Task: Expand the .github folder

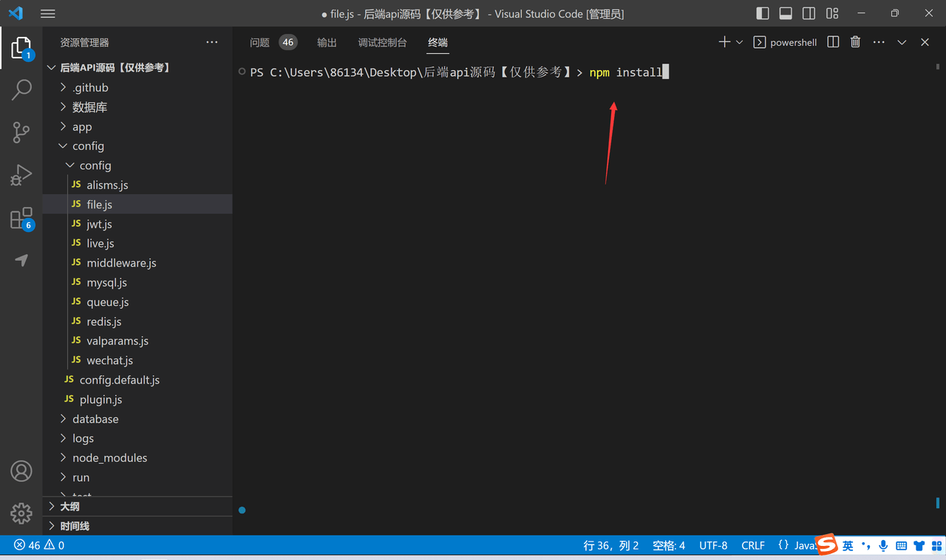Action: (137, 87)
